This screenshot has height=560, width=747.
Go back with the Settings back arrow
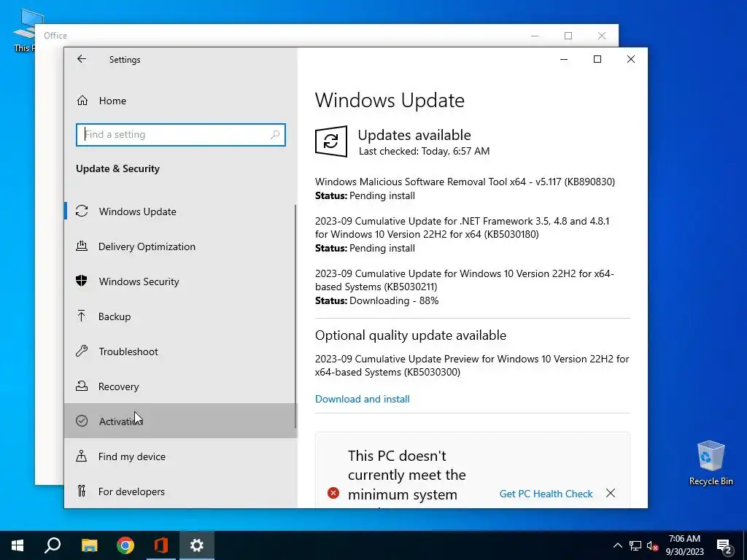tap(82, 59)
